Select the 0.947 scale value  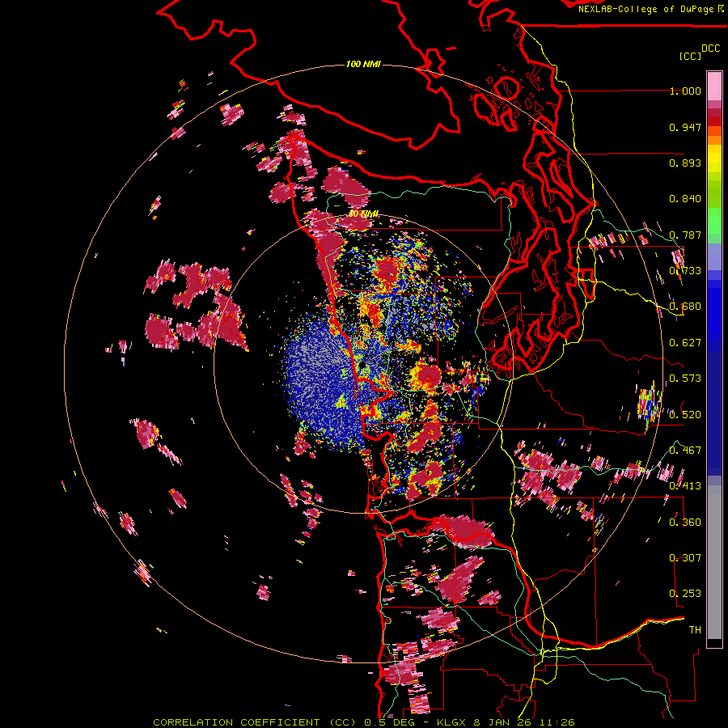point(685,127)
